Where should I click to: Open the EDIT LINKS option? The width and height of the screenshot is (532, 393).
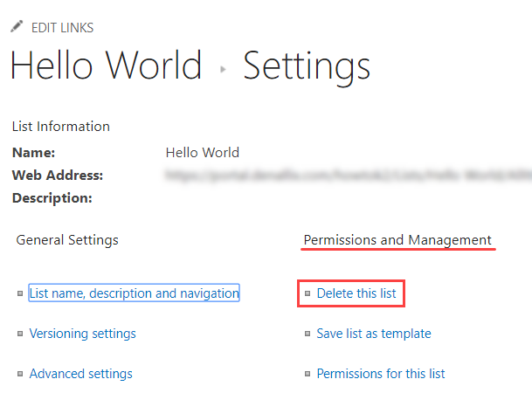pos(62,28)
